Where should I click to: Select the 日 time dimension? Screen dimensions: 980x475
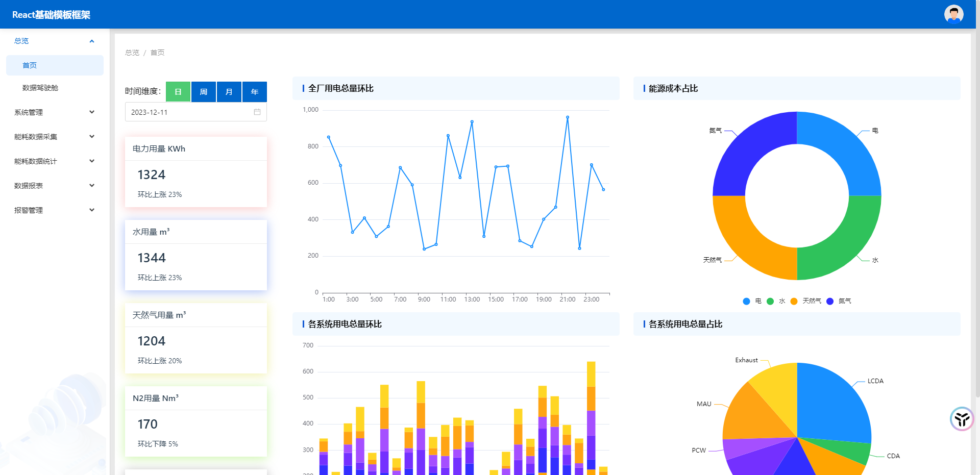point(178,92)
